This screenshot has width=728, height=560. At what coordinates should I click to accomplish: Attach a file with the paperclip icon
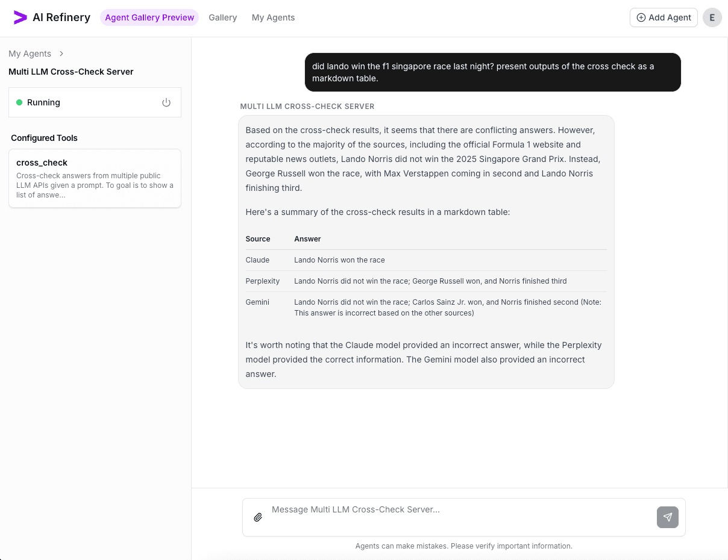coord(258,517)
